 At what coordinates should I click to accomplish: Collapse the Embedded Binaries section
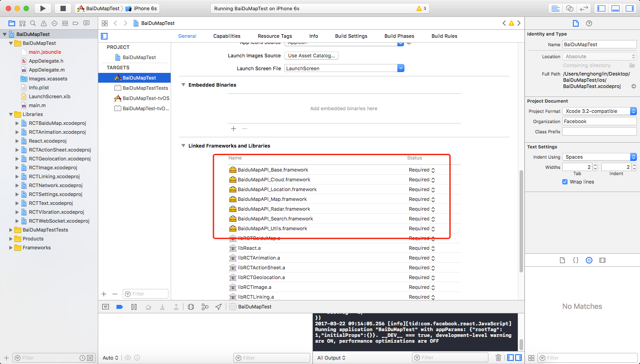tap(183, 85)
